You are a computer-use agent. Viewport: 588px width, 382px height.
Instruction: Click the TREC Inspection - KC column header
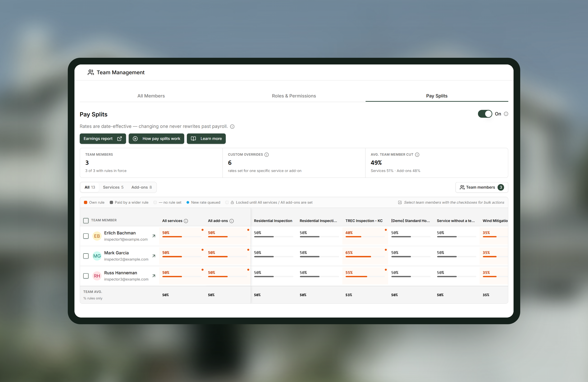click(x=364, y=221)
